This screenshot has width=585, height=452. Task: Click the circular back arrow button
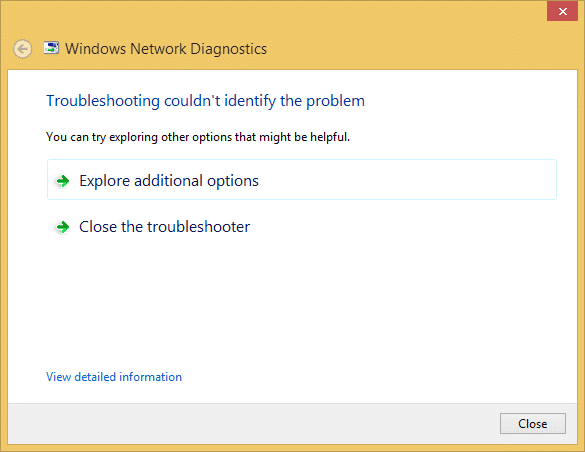(22, 49)
